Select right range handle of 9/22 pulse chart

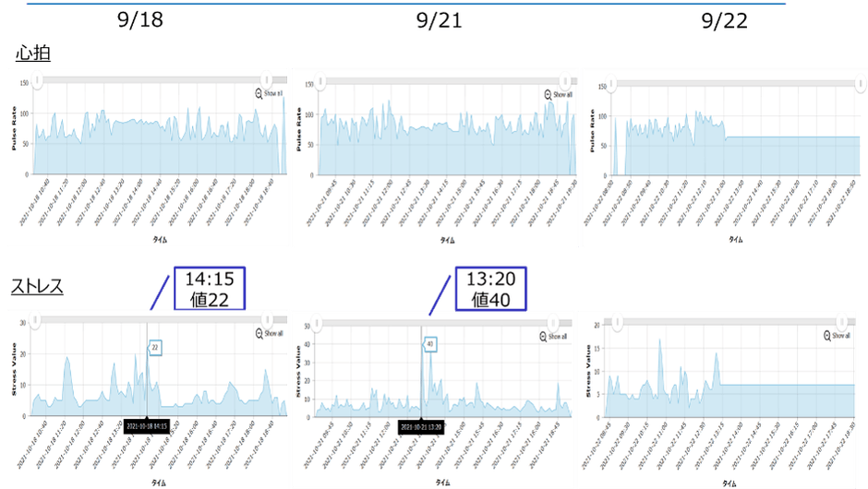860,84
